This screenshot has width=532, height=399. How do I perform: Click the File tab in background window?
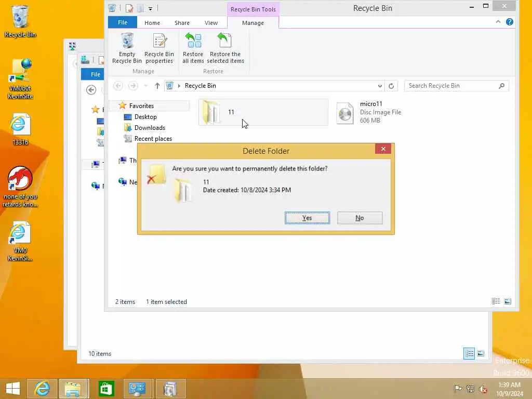point(92,74)
